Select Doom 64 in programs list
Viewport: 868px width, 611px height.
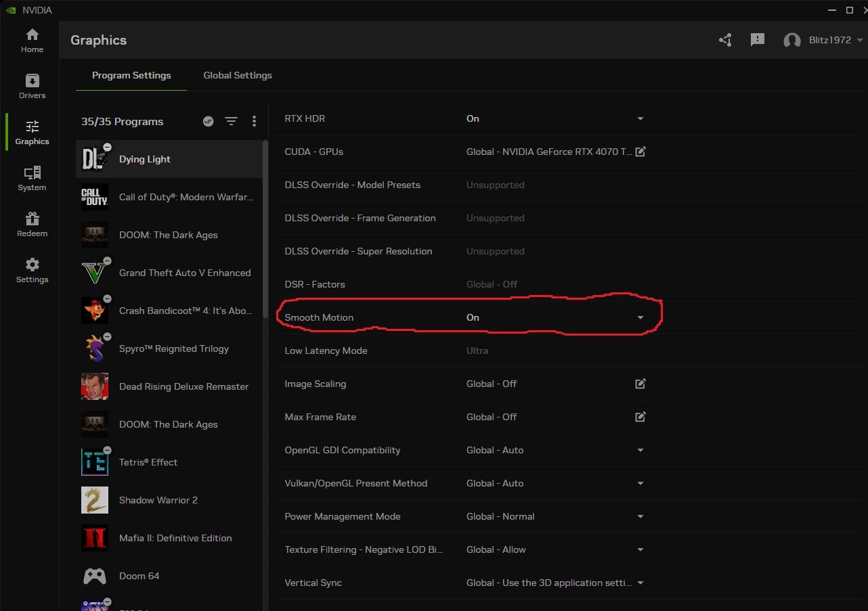(169, 576)
